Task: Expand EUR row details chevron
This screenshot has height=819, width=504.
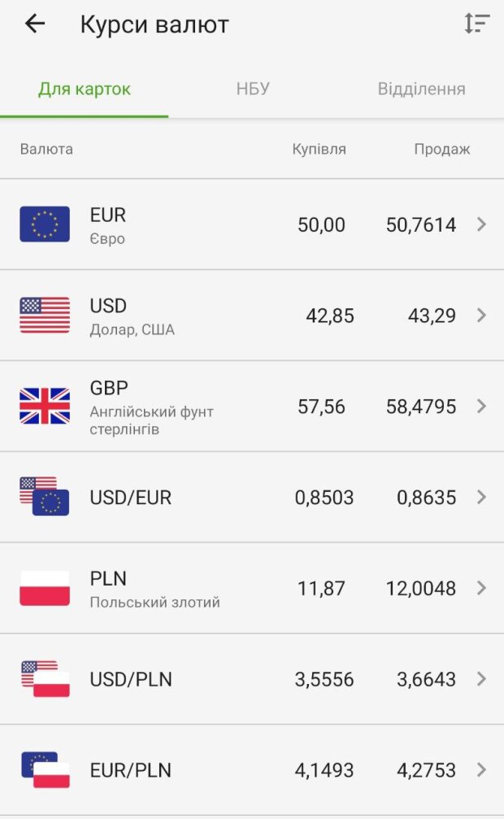Action: [481, 224]
